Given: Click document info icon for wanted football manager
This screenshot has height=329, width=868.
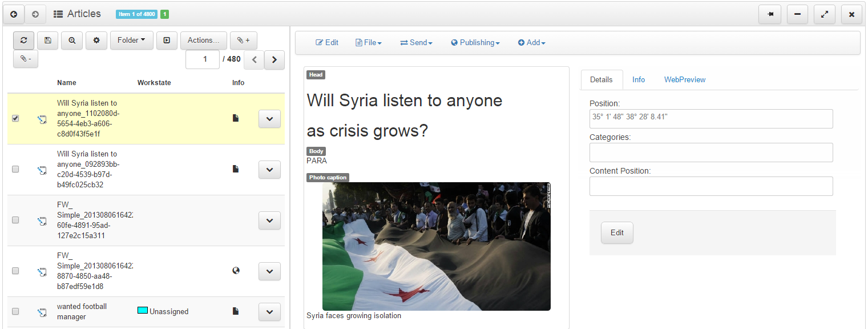Looking at the screenshot, I should point(235,311).
